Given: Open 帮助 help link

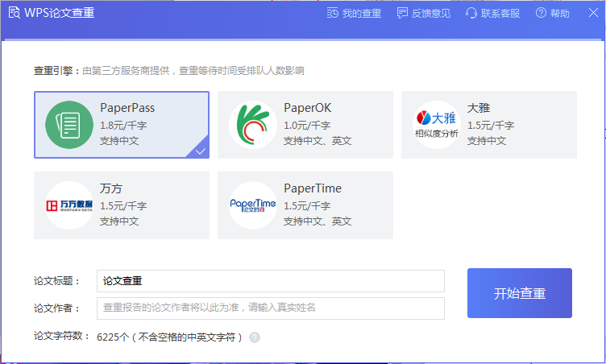Looking at the screenshot, I should pos(553,13).
